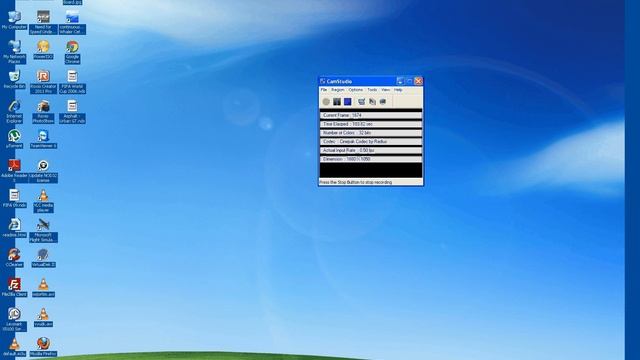Stop recording with the blue Stop button
Screen dimensions: 640x360
(347, 102)
